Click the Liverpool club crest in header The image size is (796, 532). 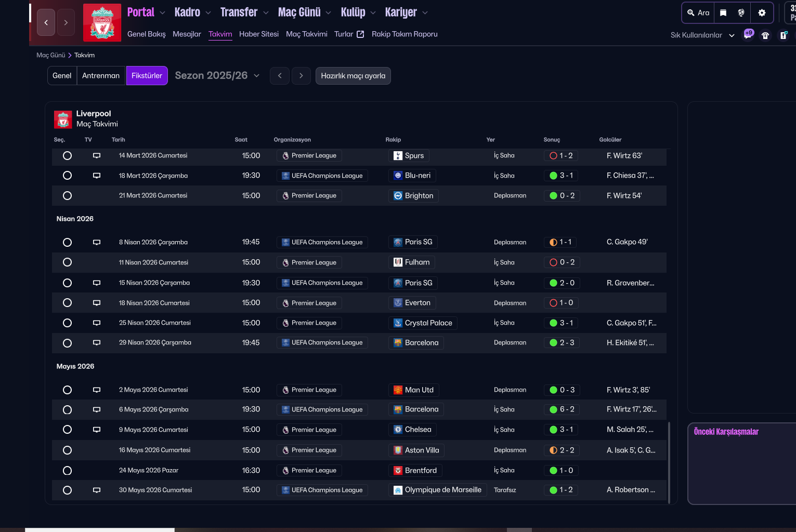(102, 23)
